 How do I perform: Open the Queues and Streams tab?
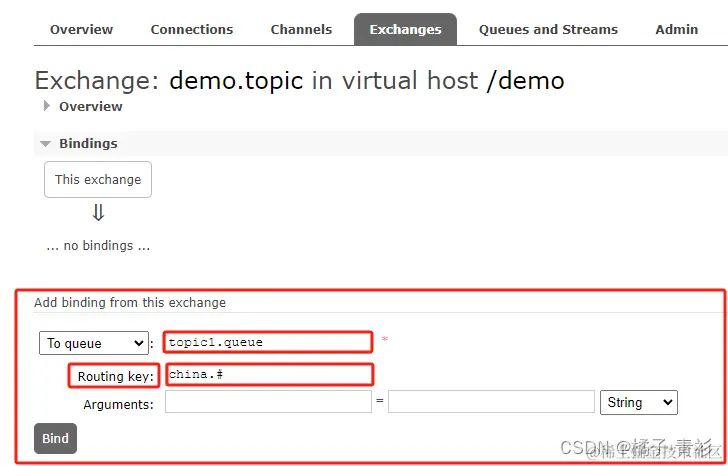pos(548,29)
